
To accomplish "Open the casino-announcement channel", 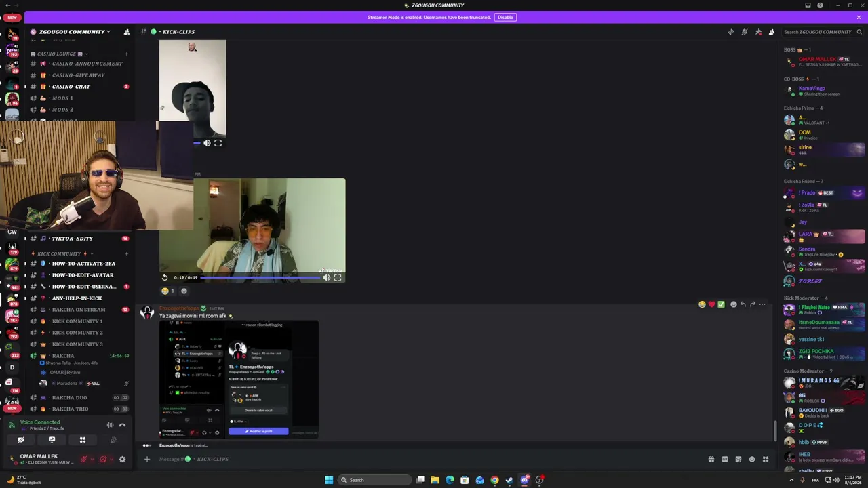I will [80, 64].
